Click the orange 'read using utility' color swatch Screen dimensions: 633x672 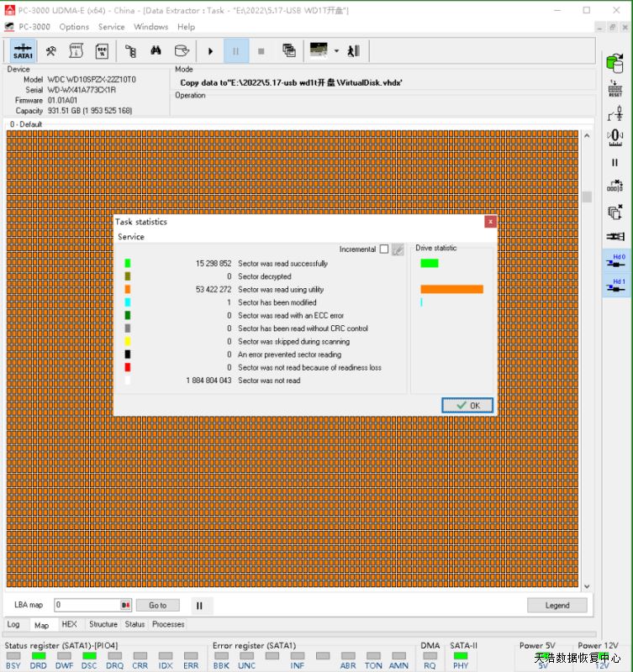(x=128, y=290)
